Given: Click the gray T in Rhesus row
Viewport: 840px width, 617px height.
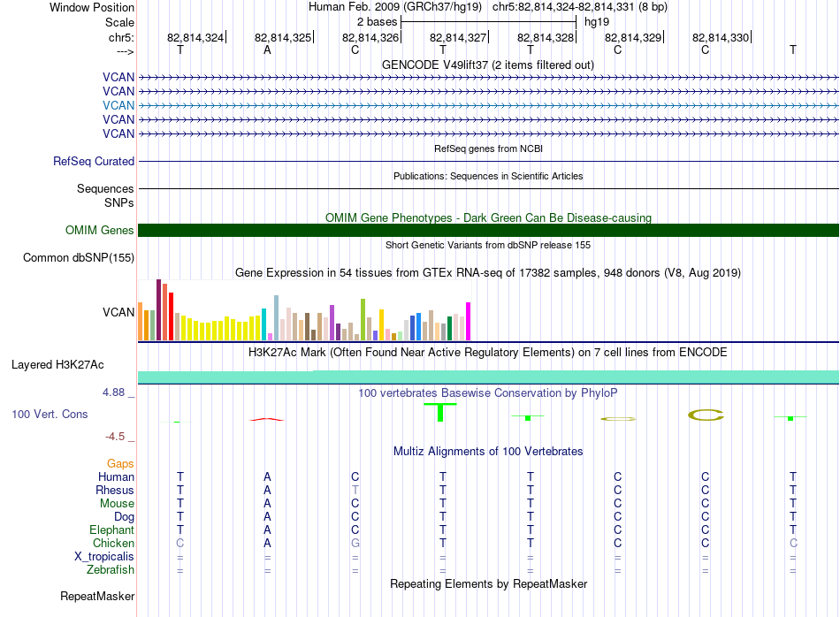Looking at the screenshot, I should pos(355,490).
